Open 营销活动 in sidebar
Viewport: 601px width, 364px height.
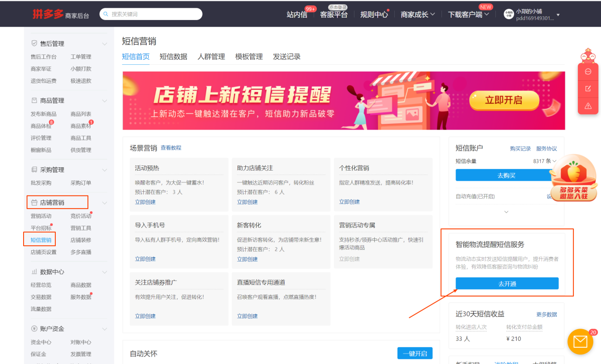click(x=41, y=216)
